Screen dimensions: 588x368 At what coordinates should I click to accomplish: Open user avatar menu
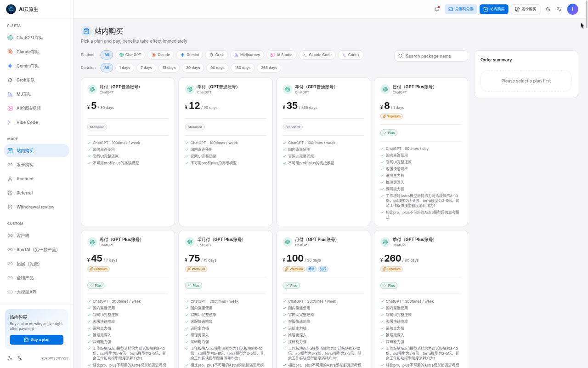572,9
